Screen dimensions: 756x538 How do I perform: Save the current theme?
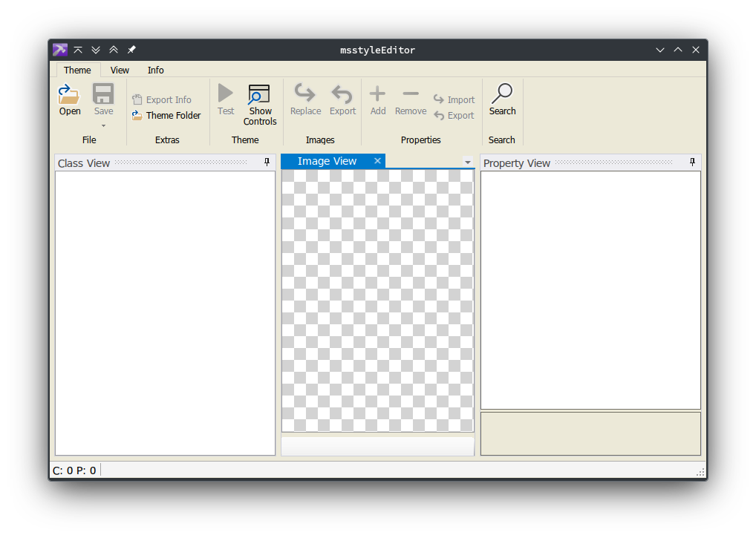102,96
